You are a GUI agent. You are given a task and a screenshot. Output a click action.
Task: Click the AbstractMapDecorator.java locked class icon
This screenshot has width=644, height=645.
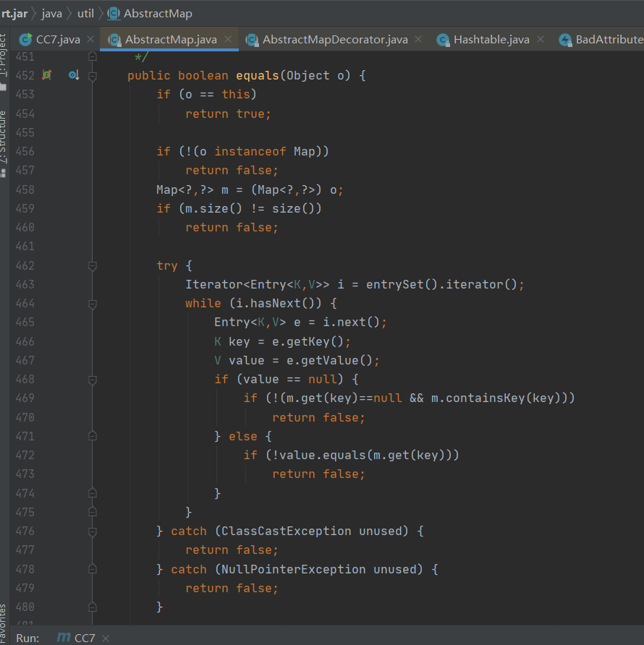click(252, 40)
